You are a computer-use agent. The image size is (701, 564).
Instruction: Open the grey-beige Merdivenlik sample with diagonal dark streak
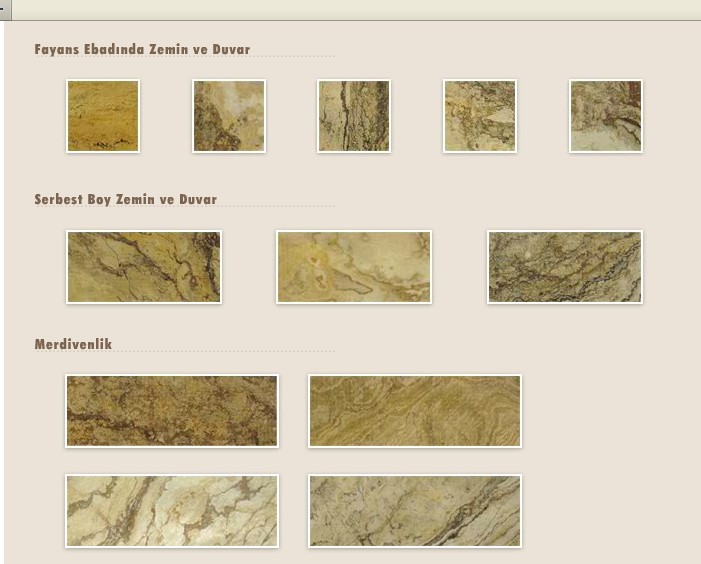(x=415, y=511)
